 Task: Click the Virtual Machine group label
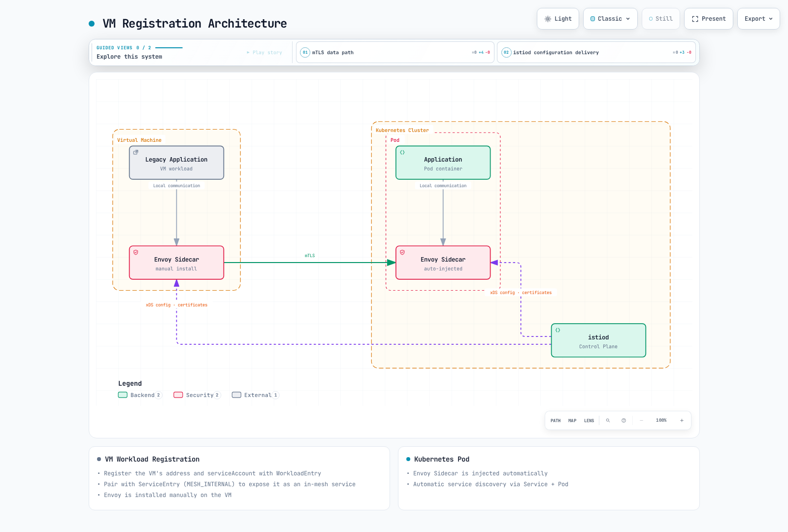(x=139, y=140)
